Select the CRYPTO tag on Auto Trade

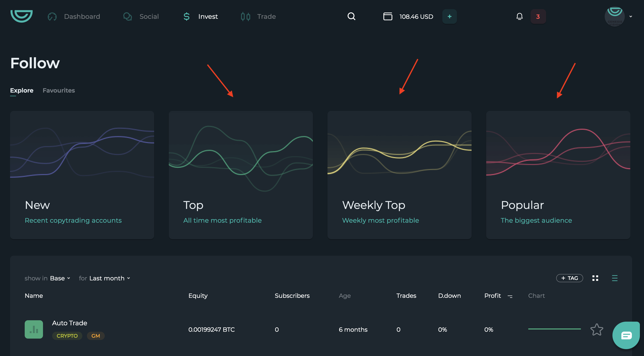[67, 336]
